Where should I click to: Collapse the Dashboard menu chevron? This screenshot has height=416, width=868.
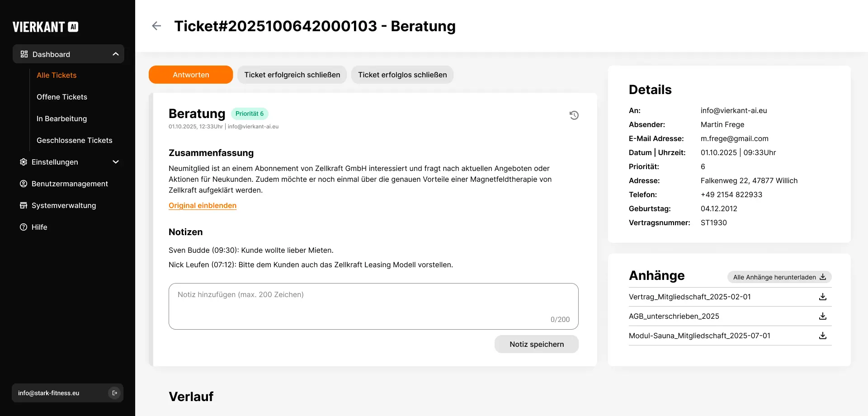(116, 54)
